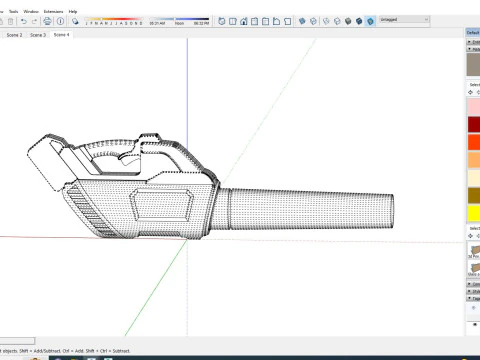Open the Help menu
Image resolution: width=480 pixels, height=360 pixels.
pyautogui.click(x=73, y=11)
